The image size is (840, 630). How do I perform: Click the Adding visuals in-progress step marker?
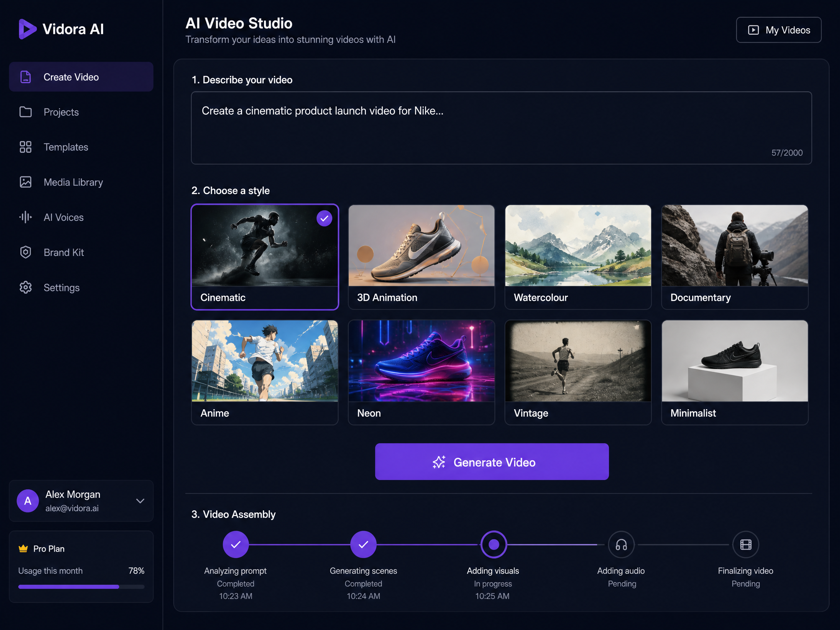pos(494,545)
